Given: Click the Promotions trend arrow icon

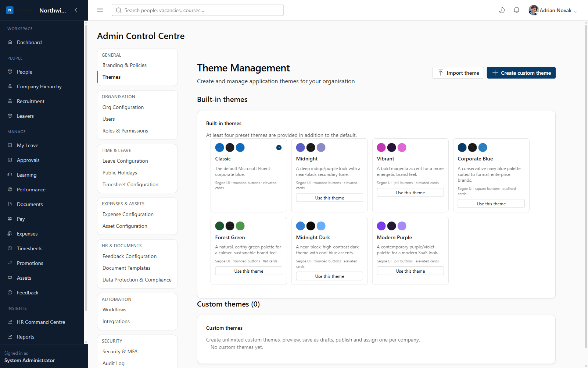Looking at the screenshot, I should tap(10, 263).
